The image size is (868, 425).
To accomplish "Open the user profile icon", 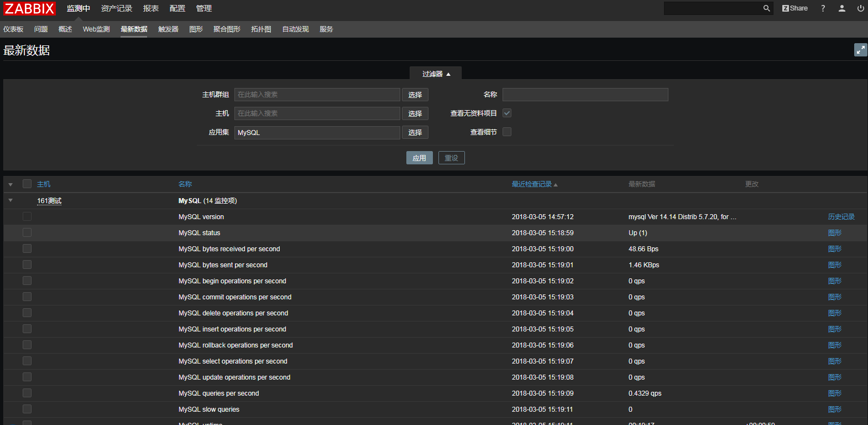I will tap(841, 8).
